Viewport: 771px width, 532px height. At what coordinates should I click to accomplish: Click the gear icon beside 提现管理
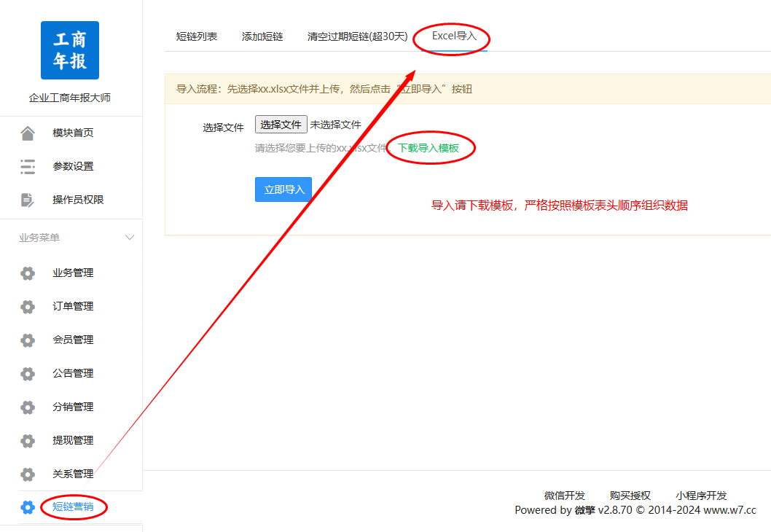28,441
